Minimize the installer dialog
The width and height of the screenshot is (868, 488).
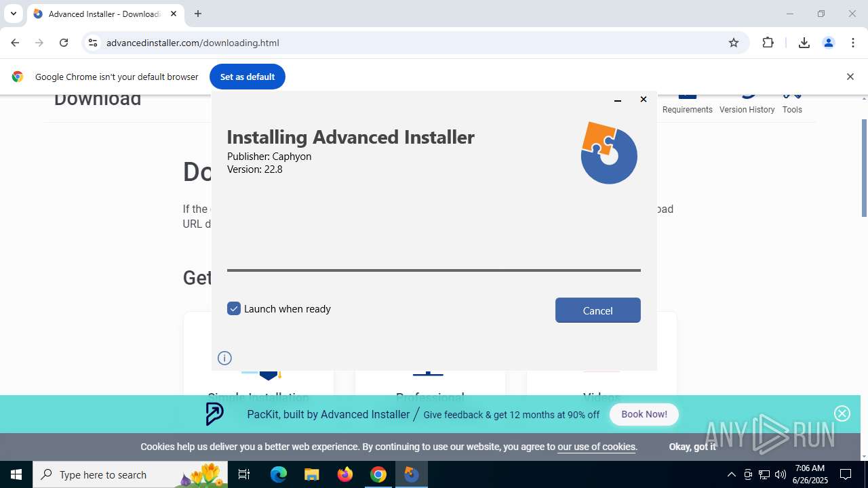(618, 100)
